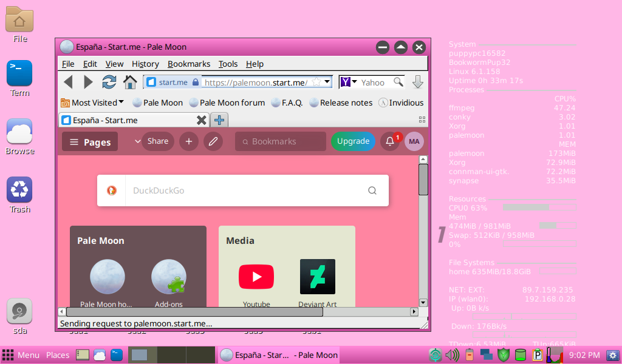Open the URL history dropdown arrow
The height and width of the screenshot is (364, 622).
tap(327, 82)
